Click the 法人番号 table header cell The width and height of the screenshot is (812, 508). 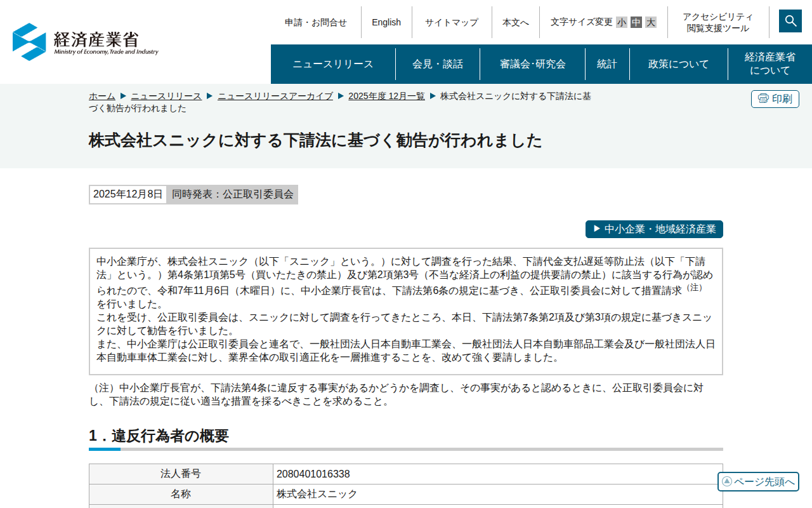pyautogui.click(x=181, y=474)
